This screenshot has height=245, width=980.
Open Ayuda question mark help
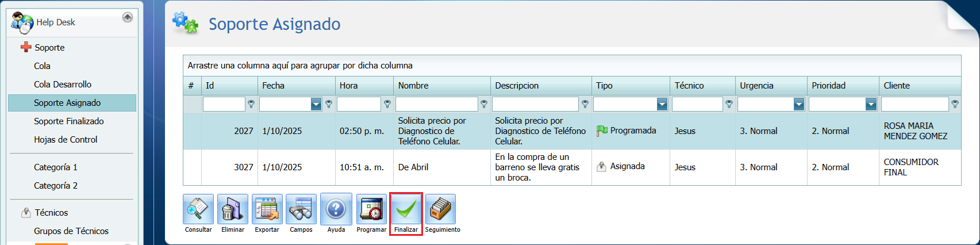[336, 209]
